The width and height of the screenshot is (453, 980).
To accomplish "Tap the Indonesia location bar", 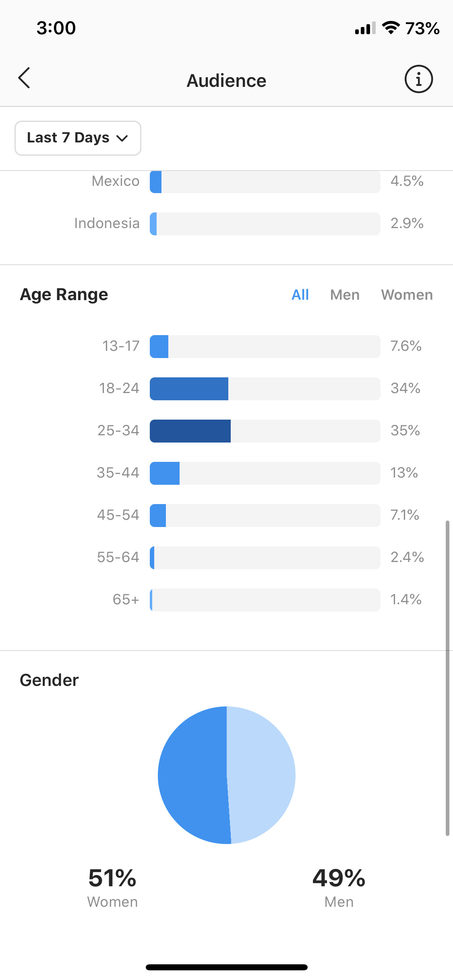I will [x=265, y=224].
